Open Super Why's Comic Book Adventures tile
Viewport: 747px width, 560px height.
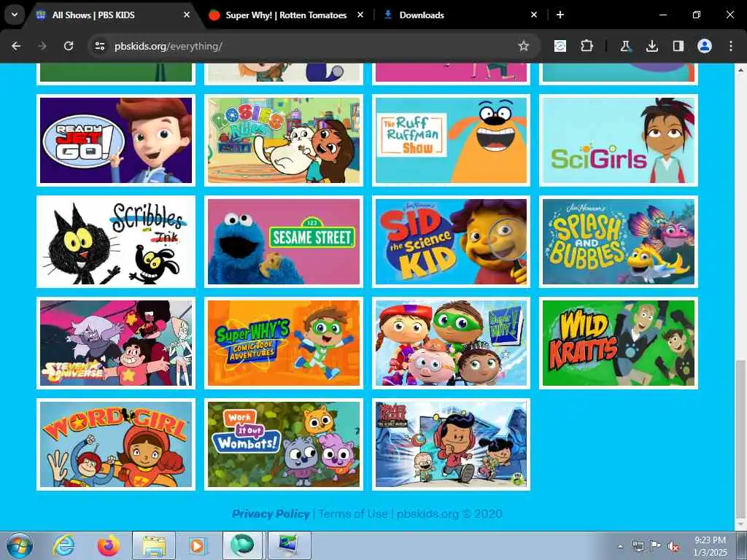click(x=284, y=343)
